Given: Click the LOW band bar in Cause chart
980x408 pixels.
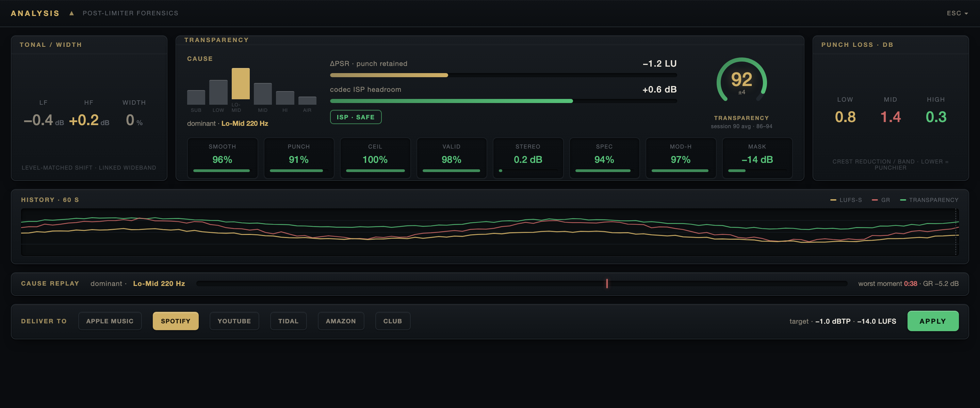Looking at the screenshot, I should coord(218,92).
